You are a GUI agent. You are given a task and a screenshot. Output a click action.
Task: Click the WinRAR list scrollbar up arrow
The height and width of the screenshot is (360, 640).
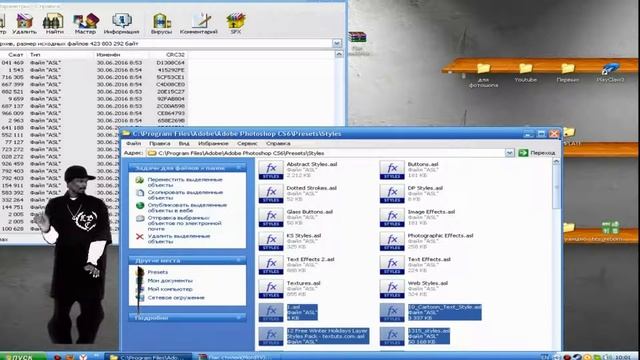[339, 54]
